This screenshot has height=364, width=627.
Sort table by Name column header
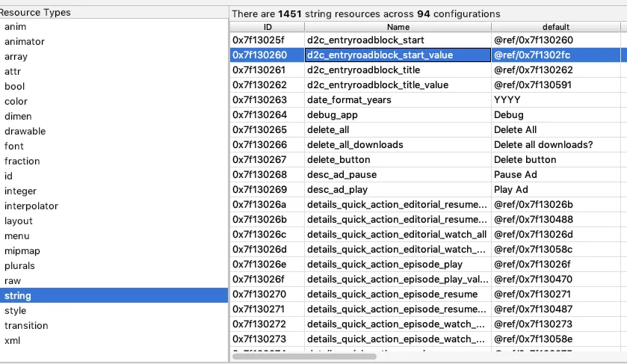(398, 27)
